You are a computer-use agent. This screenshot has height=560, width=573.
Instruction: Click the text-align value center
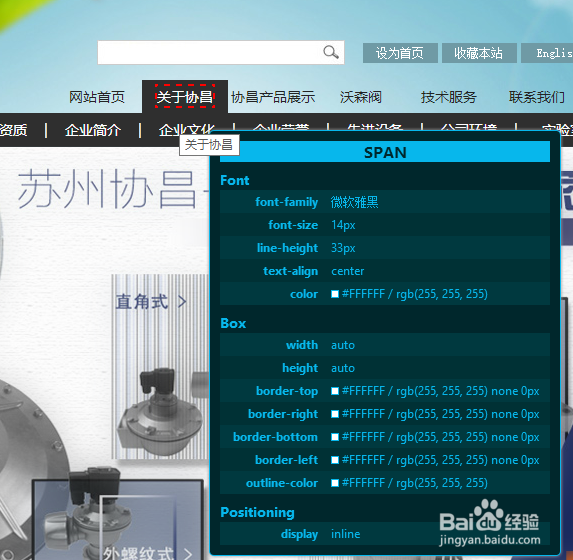point(348,271)
